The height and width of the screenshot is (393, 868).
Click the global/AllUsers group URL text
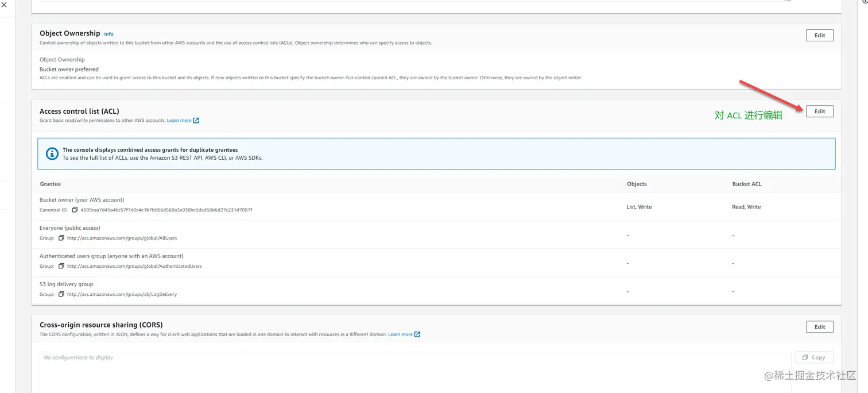[122, 238]
